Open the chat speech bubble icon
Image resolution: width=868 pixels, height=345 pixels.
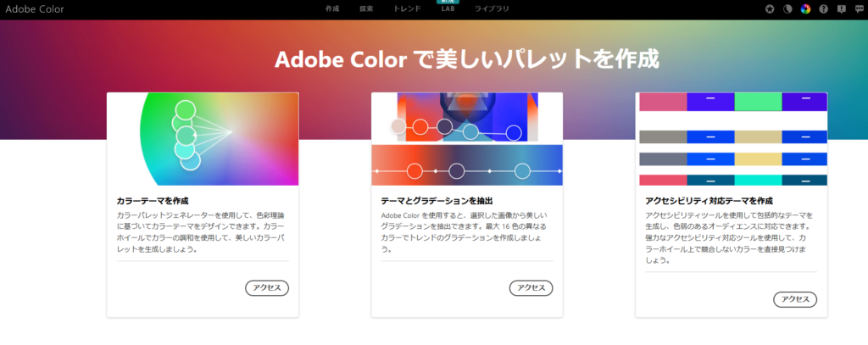click(860, 8)
